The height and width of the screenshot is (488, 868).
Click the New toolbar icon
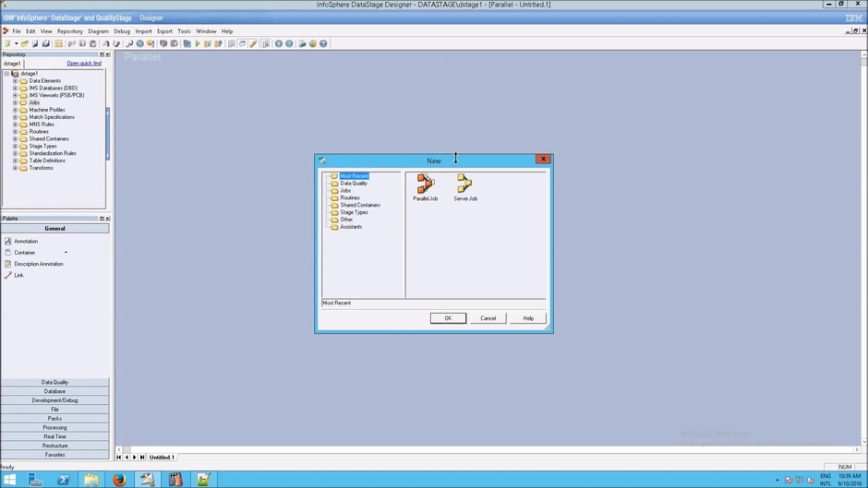click(7, 43)
